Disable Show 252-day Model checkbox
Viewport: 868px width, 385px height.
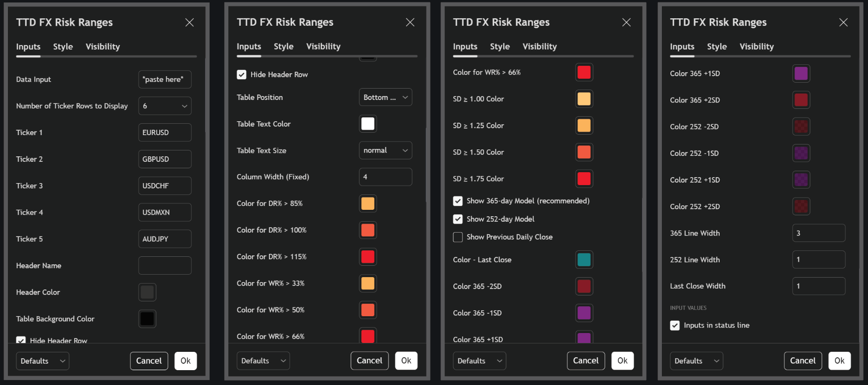(x=458, y=219)
